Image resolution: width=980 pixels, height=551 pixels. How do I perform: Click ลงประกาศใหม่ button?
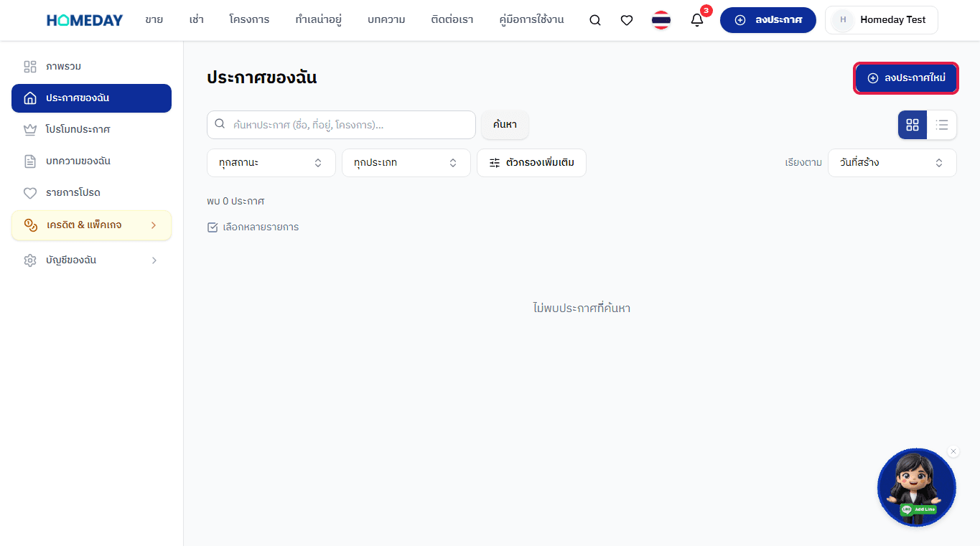click(x=906, y=78)
